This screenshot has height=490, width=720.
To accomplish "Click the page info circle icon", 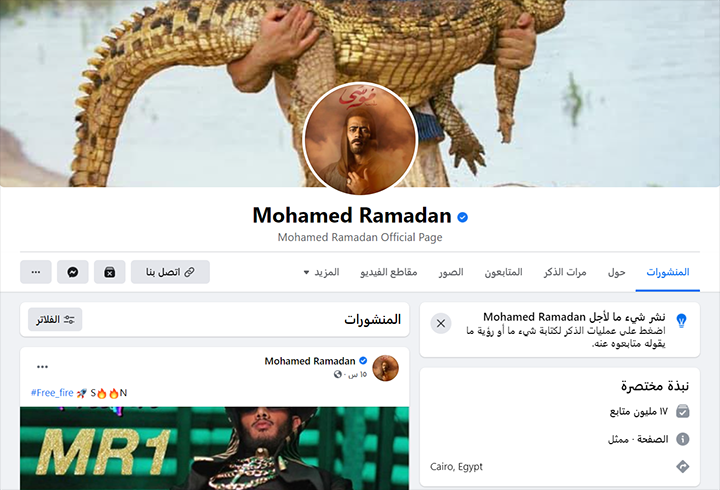I will click(x=683, y=439).
